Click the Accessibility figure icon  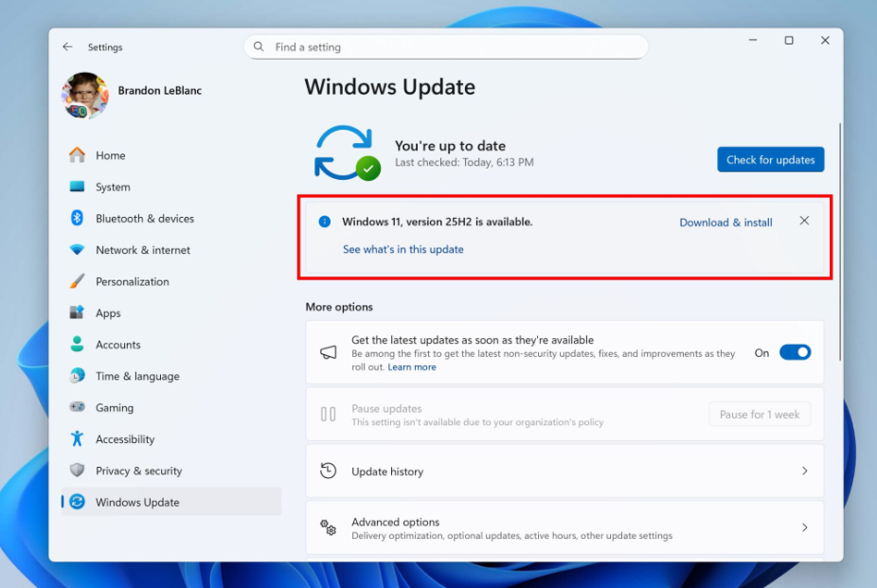pos(78,439)
